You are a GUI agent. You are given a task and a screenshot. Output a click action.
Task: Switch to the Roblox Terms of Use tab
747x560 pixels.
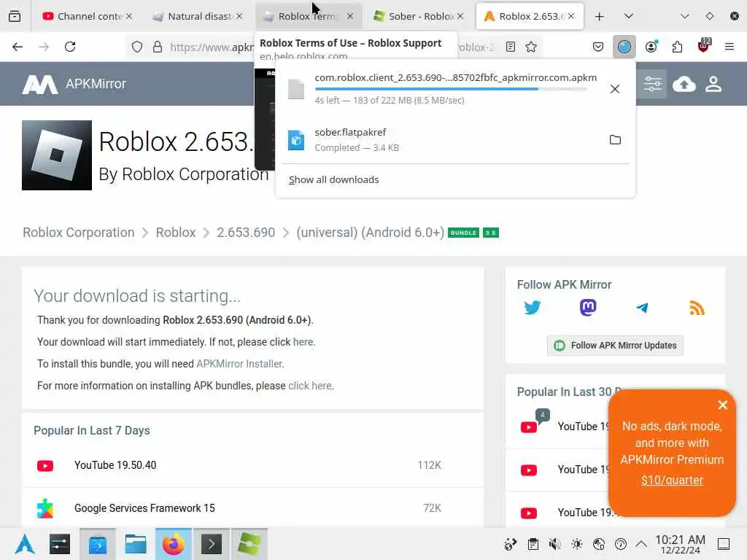(309, 16)
